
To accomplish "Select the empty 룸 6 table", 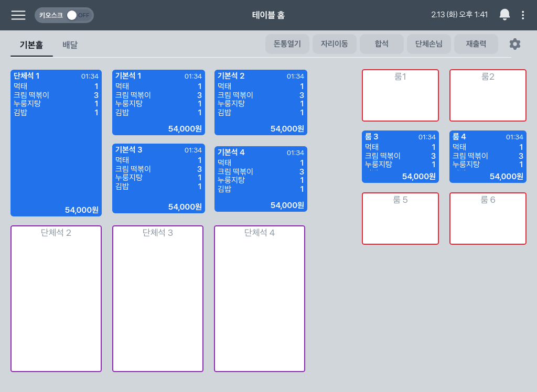I will click(488, 219).
